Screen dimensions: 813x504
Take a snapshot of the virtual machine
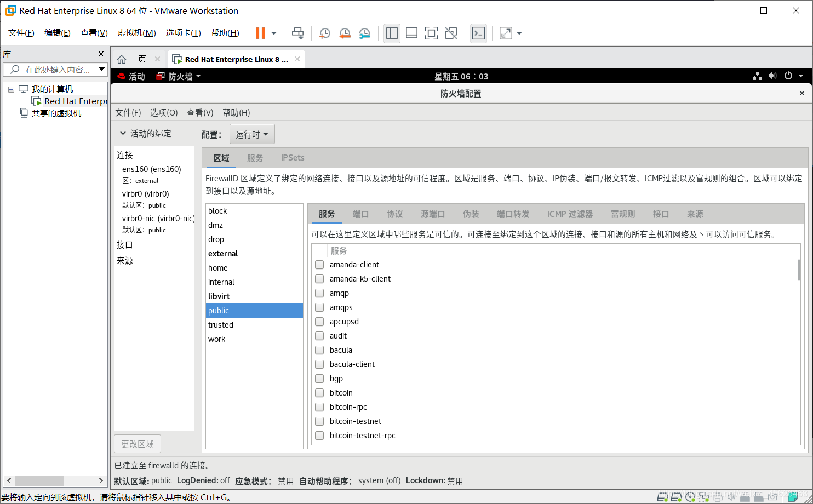pos(324,33)
